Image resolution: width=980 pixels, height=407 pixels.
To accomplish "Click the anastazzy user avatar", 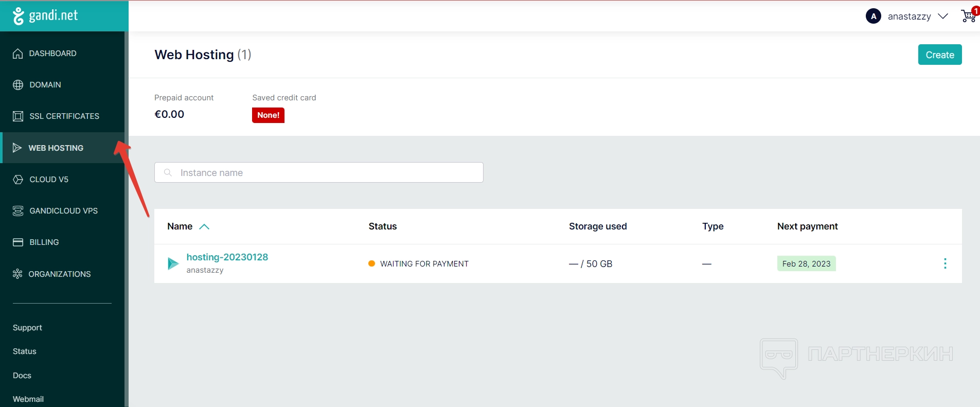I will tap(873, 16).
